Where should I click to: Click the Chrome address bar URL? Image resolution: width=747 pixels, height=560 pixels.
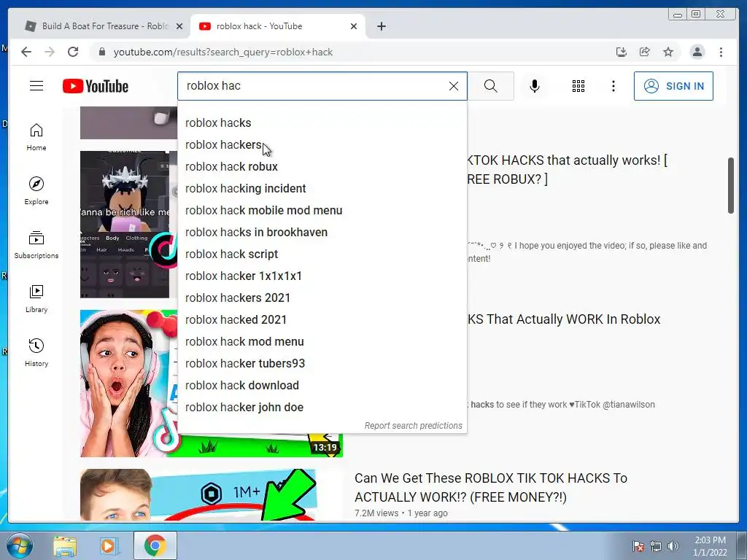click(x=222, y=52)
